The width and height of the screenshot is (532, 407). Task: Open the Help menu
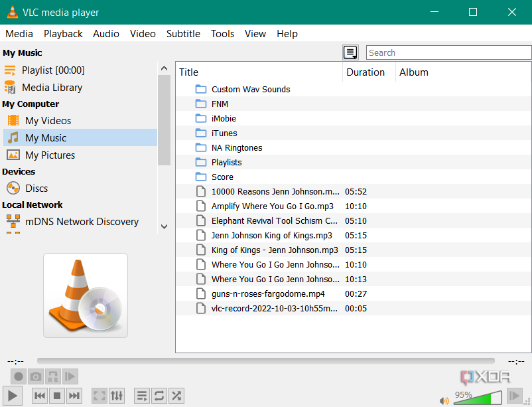click(x=287, y=34)
